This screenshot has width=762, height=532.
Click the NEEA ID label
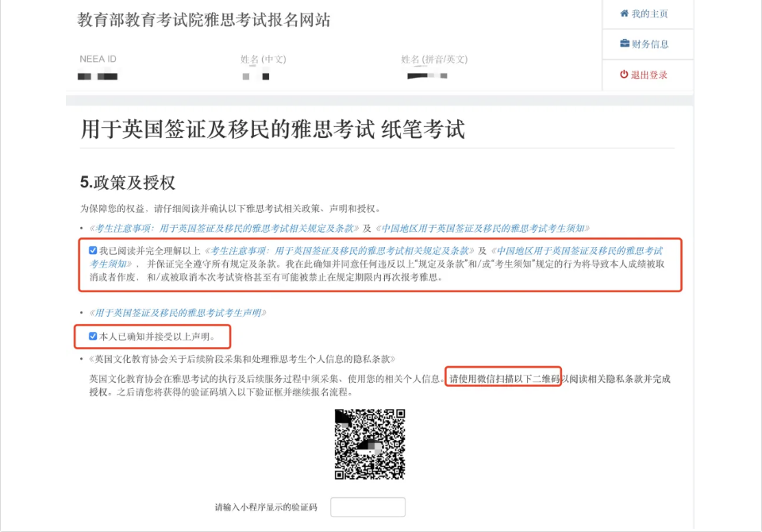coord(98,59)
